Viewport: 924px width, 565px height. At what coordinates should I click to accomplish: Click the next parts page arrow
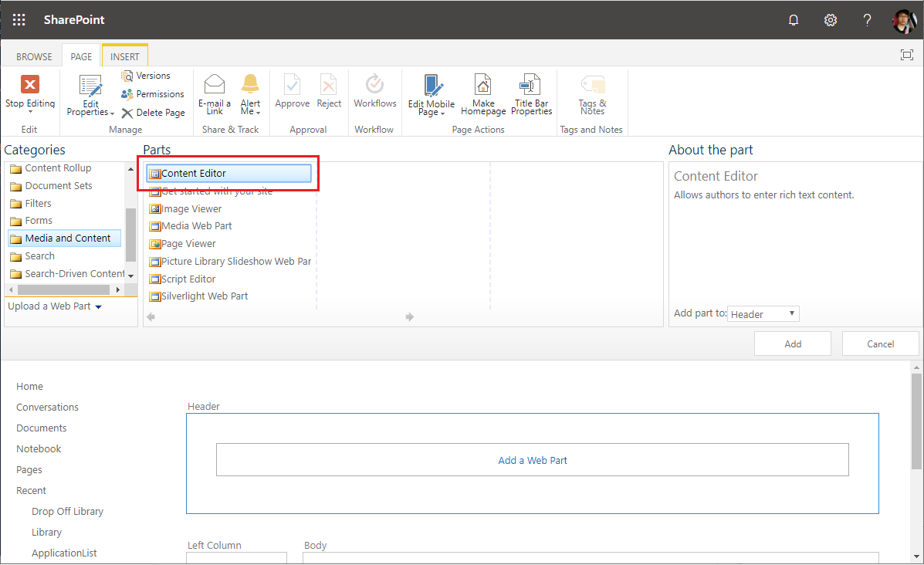click(x=410, y=317)
